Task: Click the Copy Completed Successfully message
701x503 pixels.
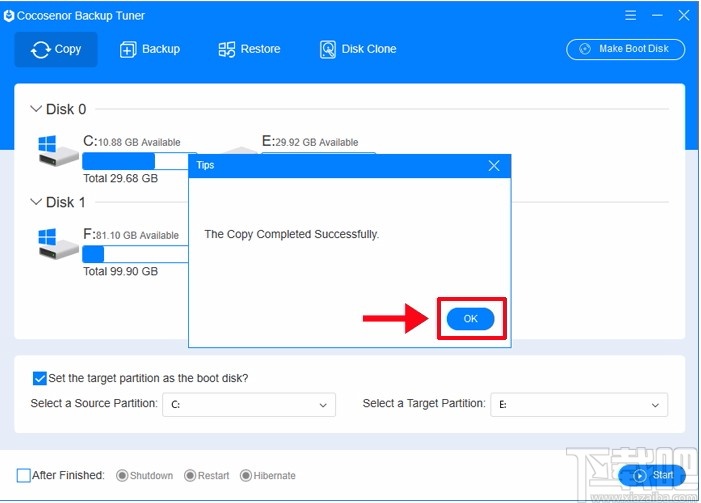Action: point(291,234)
